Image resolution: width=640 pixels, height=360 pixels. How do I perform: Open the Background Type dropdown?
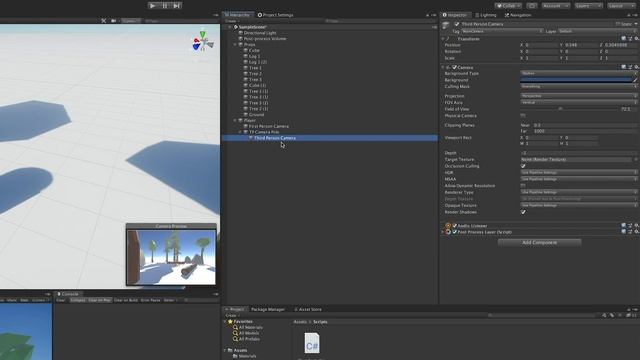coord(578,73)
